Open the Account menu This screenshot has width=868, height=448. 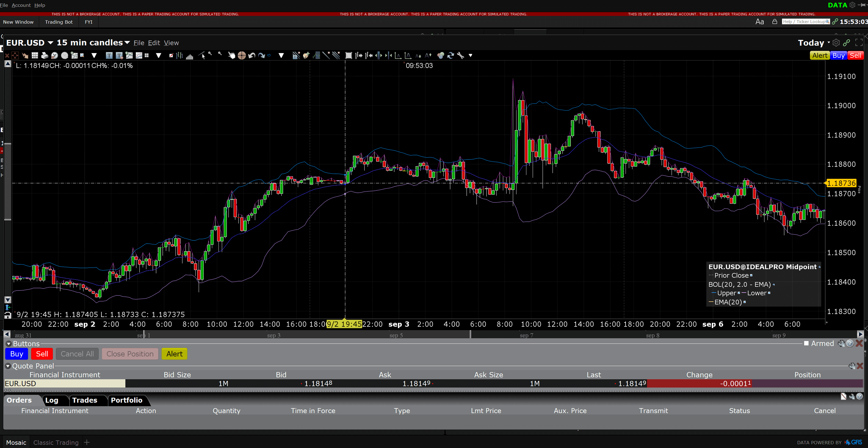[21, 5]
